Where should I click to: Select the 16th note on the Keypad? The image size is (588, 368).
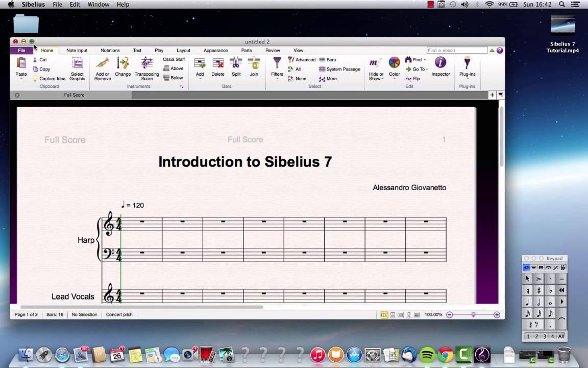coord(538,313)
